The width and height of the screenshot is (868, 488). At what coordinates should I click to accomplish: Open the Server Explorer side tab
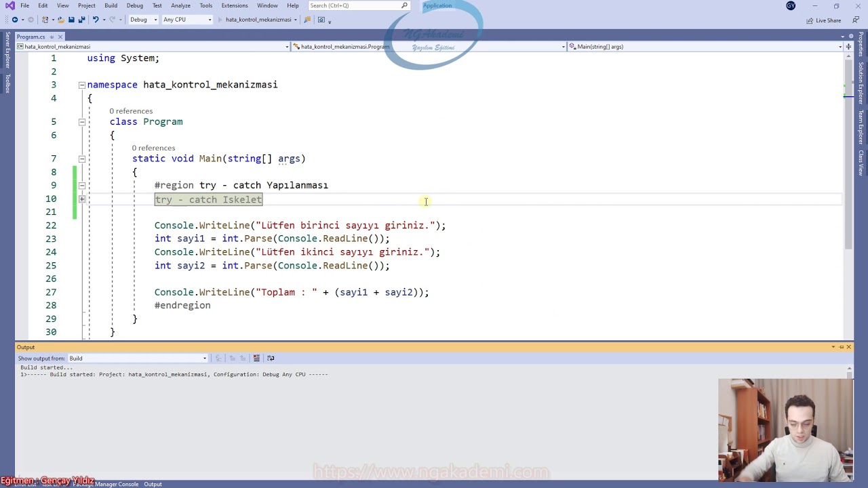tap(7, 51)
